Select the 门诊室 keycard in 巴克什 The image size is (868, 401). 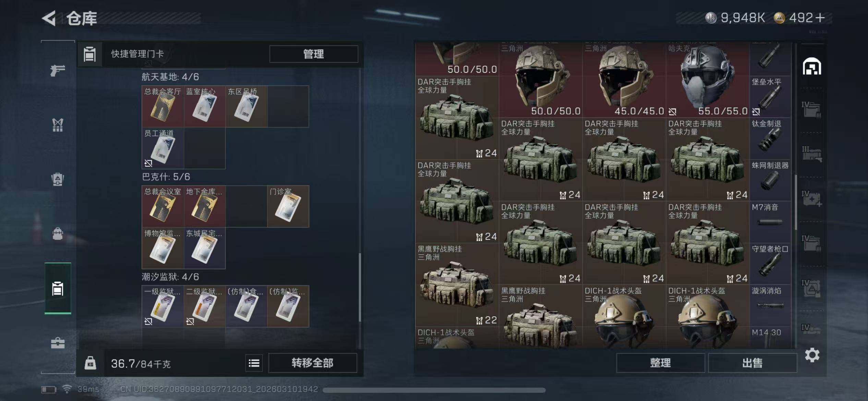288,207
